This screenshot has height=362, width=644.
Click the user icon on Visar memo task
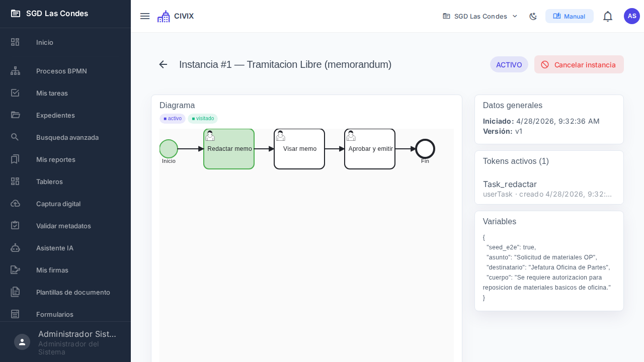pos(281,136)
